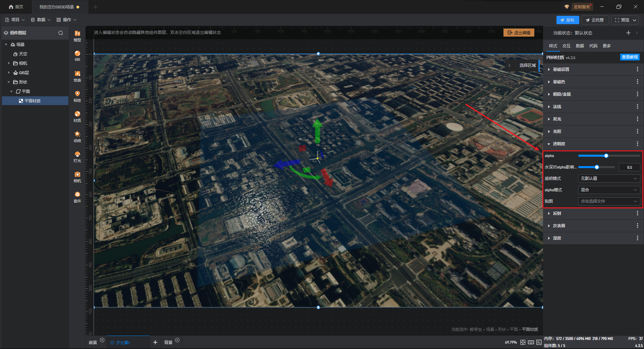Viewport: 644px width, 349px height.
Task: Open the alpha模式 dropdown showing 混合
Action: 609,190
